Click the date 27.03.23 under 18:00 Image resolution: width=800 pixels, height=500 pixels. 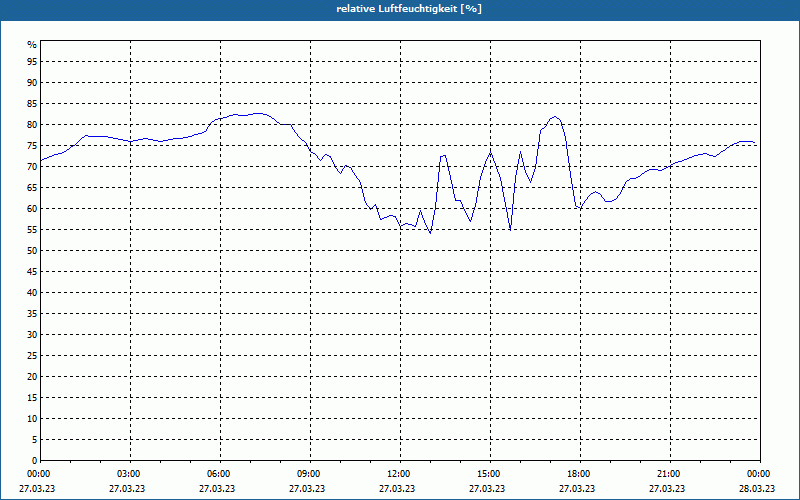click(577, 488)
